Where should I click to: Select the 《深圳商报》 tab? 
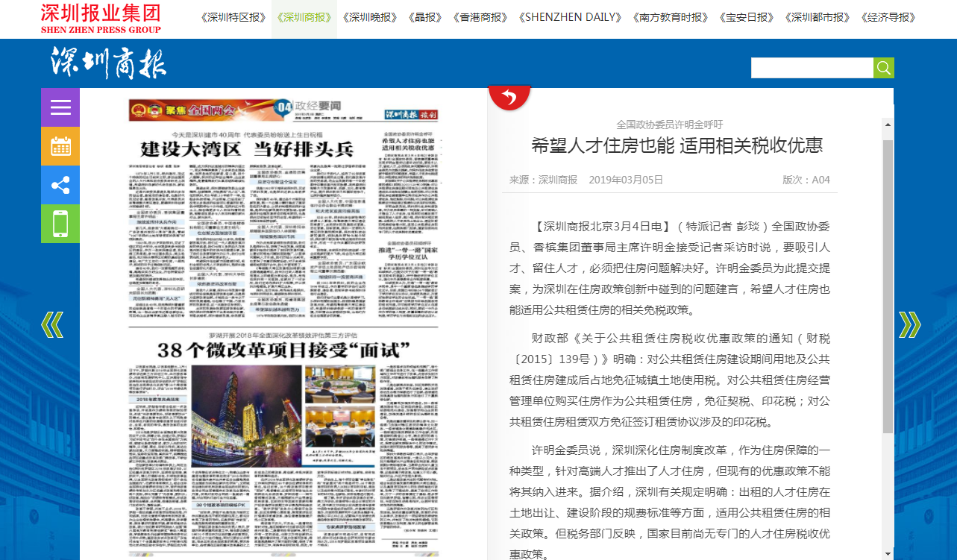click(304, 18)
